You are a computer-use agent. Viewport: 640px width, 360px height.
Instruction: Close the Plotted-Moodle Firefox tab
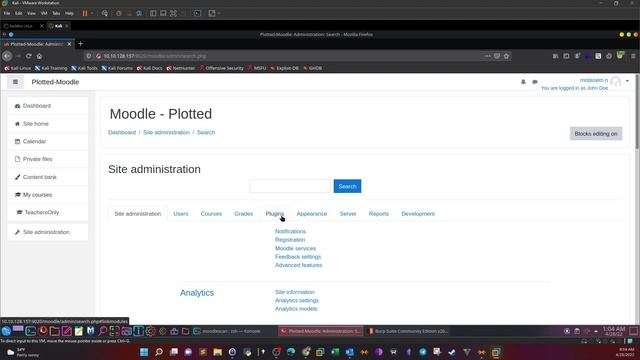[69, 44]
